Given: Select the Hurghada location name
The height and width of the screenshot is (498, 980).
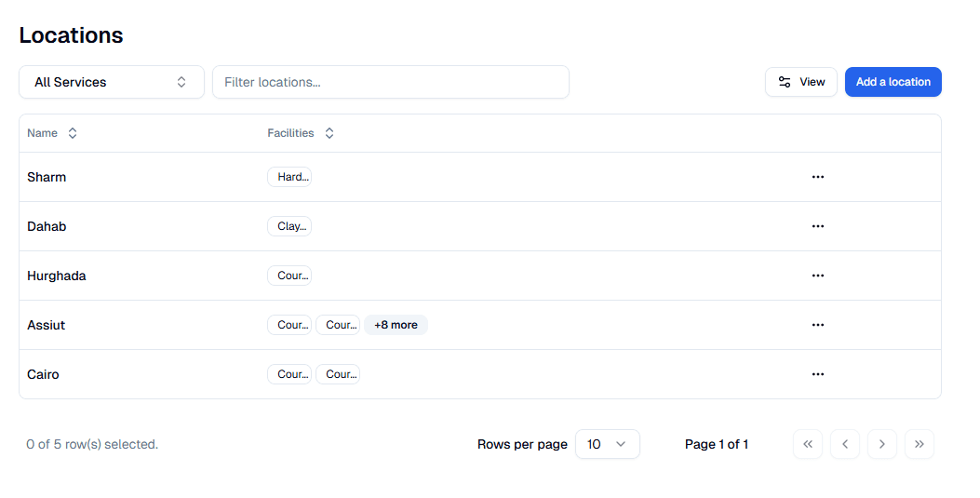Looking at the screenshot, I should 57,276.
